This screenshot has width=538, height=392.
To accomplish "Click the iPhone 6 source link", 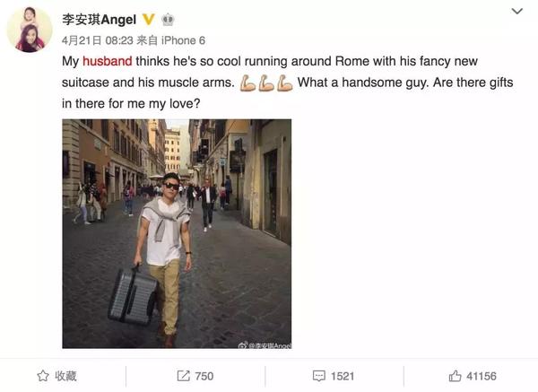I will 183,40.
